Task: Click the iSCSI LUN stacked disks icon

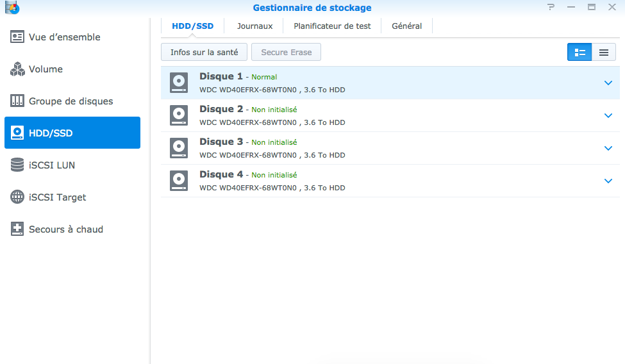Action: pyautogui.click(x=17, y=165)
